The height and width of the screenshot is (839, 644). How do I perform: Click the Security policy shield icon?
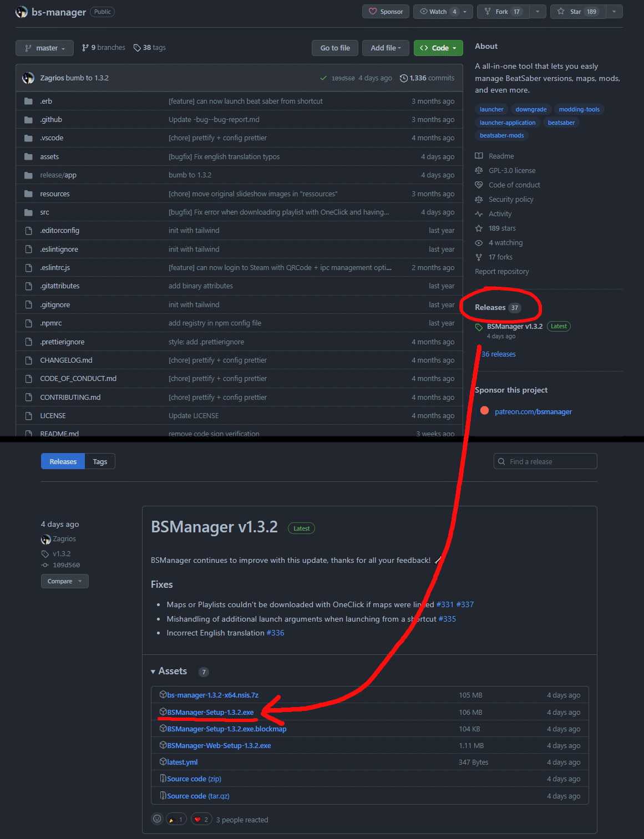pyautogui.click(x=479, y=199)
